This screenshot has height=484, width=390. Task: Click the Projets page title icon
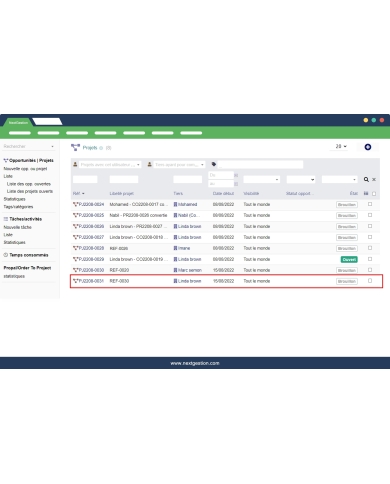[x=75, y=147]
